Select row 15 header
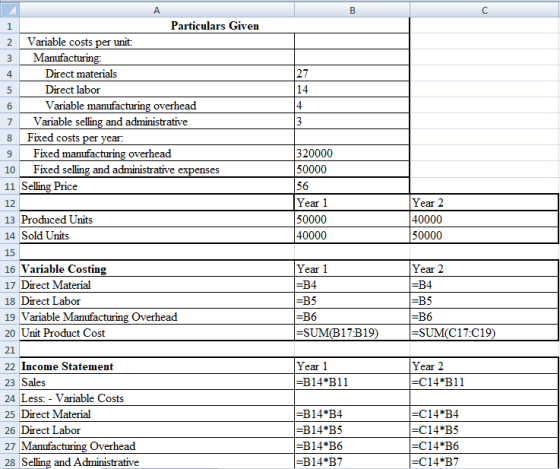The image size is (560, 469). click(x=9, y=252)
